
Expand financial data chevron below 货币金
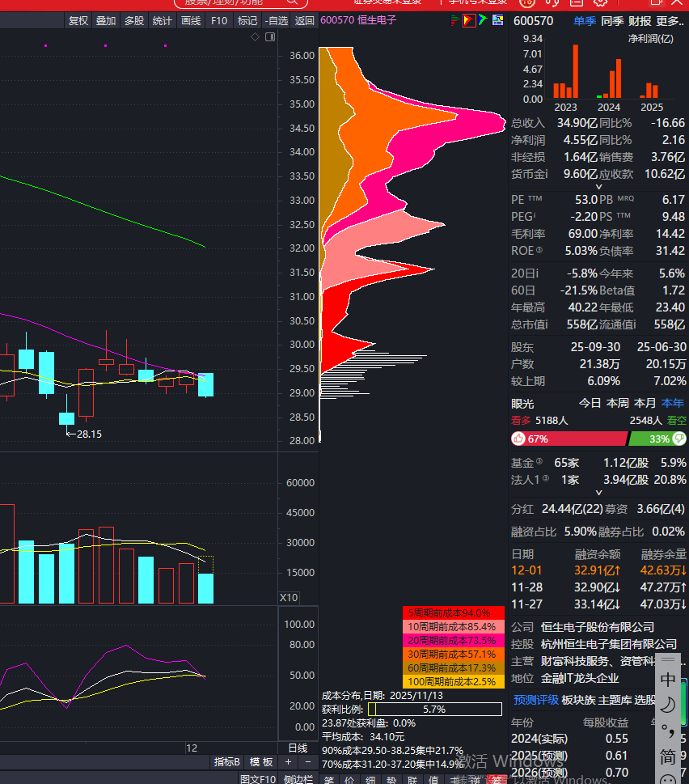pyautogui.click(x=598, y=187)
